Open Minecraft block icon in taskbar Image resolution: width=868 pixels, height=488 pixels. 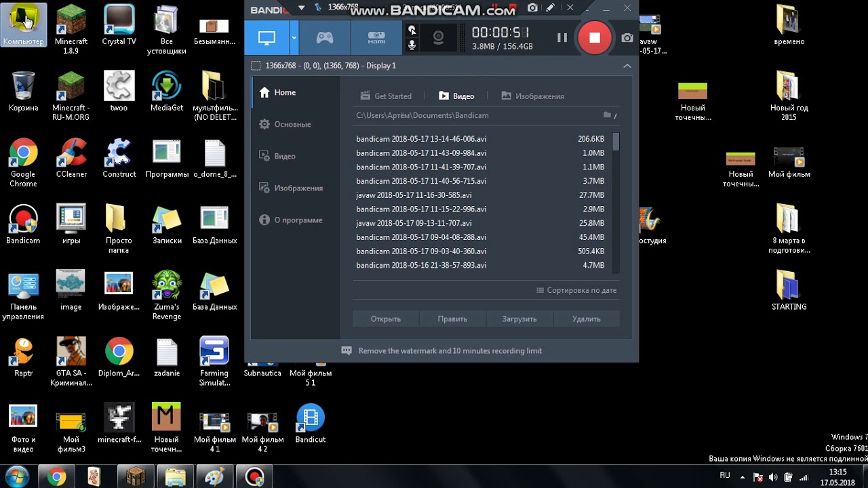[136, 476]
